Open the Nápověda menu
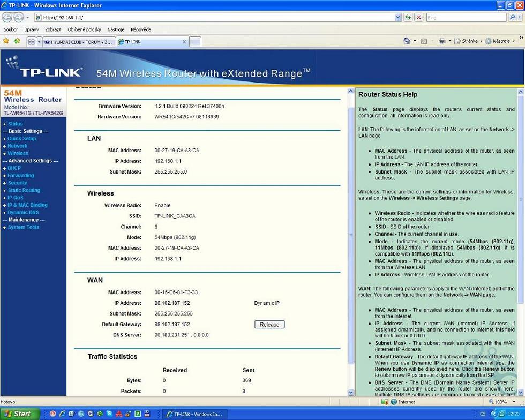Screen dimensions: 525x420 141,29
